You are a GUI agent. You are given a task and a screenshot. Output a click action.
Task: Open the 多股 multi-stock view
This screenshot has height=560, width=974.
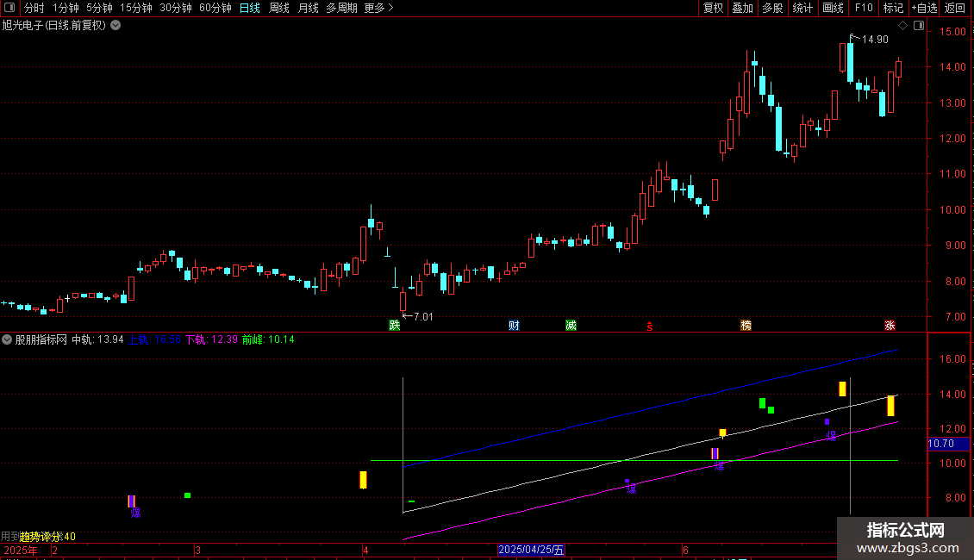coord(772,8)
